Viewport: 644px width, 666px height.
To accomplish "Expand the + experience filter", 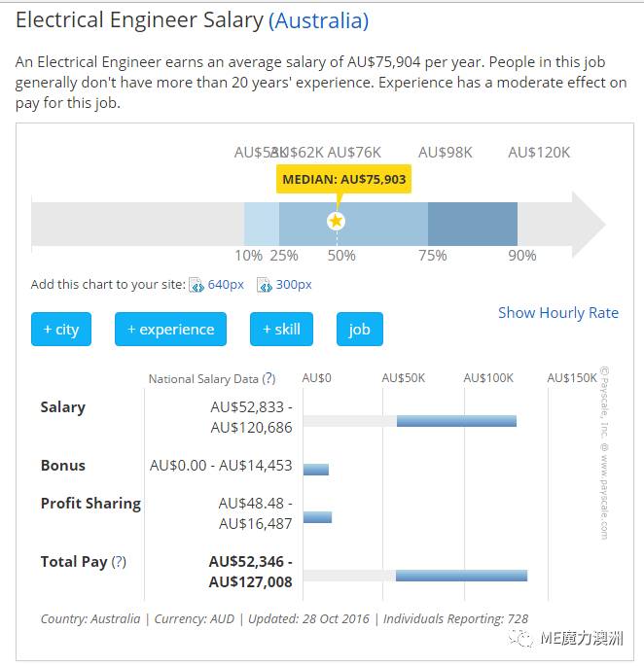I will (170, 330).
